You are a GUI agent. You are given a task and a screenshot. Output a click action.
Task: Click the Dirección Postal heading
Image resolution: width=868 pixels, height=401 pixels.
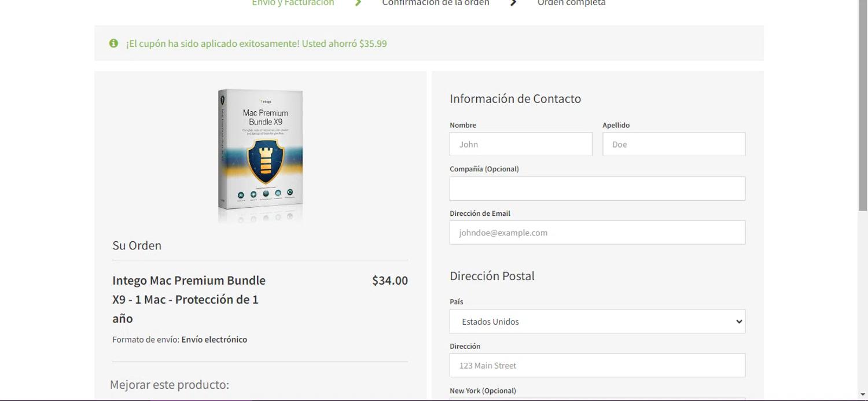pyautogui.click(x=492, y=276)
